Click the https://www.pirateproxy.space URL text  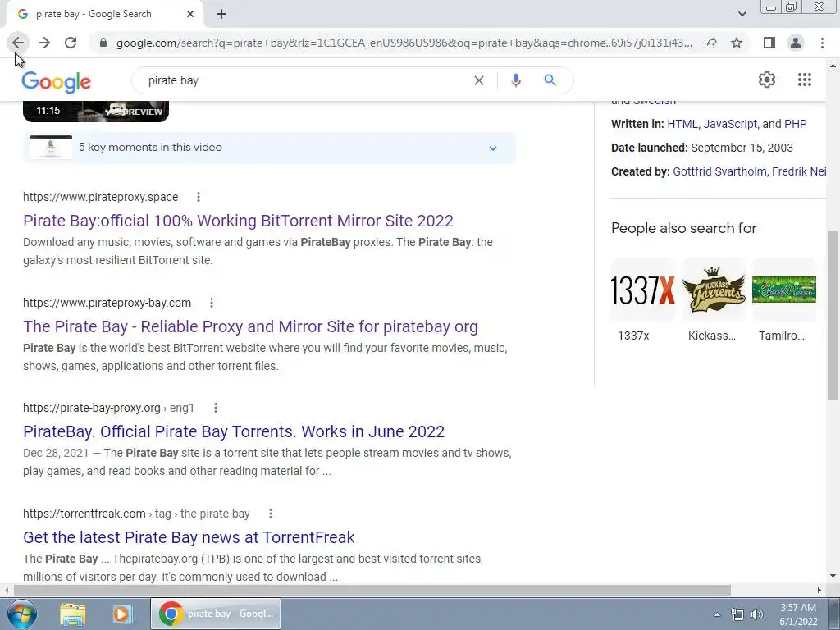pos(101,197)
